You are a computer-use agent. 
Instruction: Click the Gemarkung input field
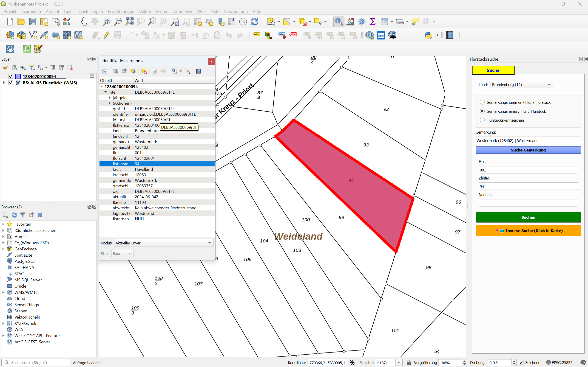(x=528, y=141)
